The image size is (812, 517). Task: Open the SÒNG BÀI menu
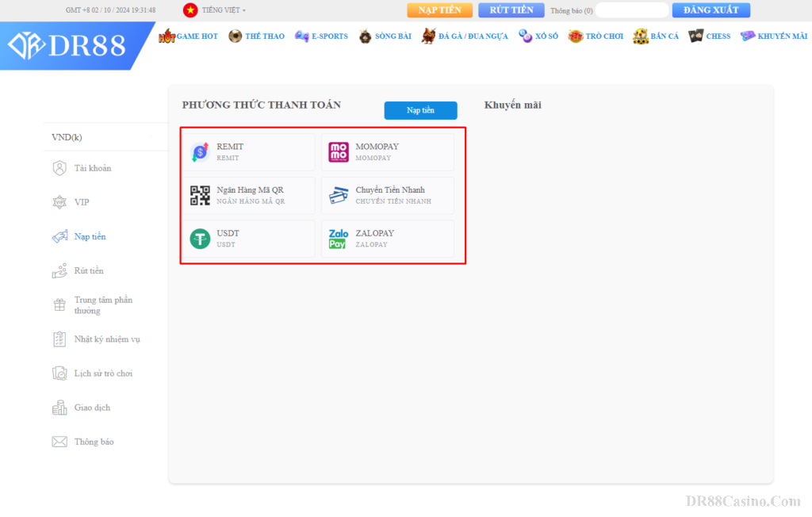tap(393, 36)
